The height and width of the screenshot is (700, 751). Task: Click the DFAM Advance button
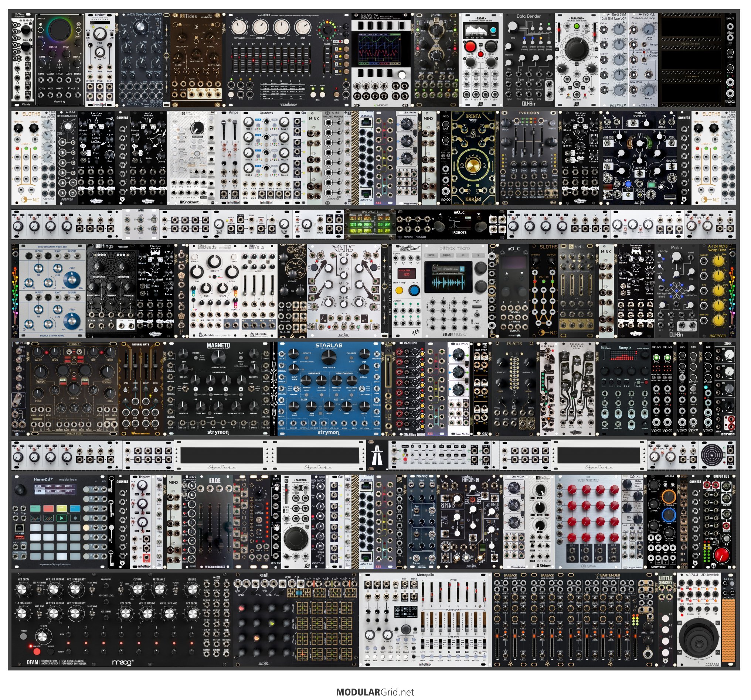(x=50, y=652)
